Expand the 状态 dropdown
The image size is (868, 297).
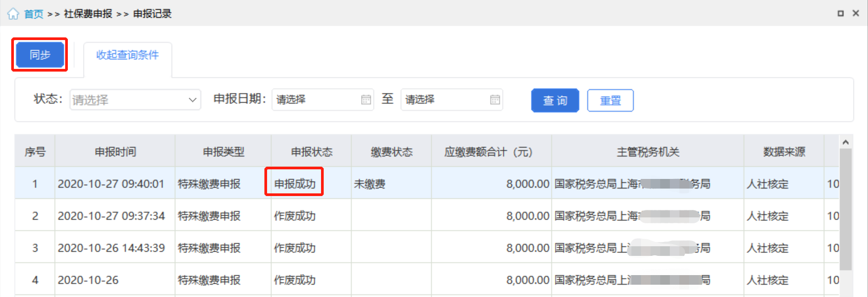coord(135,100)
